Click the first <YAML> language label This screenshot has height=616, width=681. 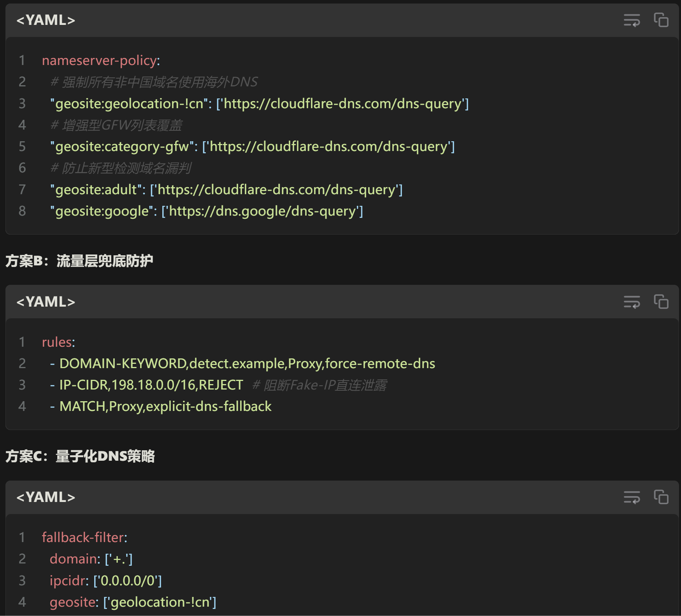pyautogui.click(x=46, y=20)
